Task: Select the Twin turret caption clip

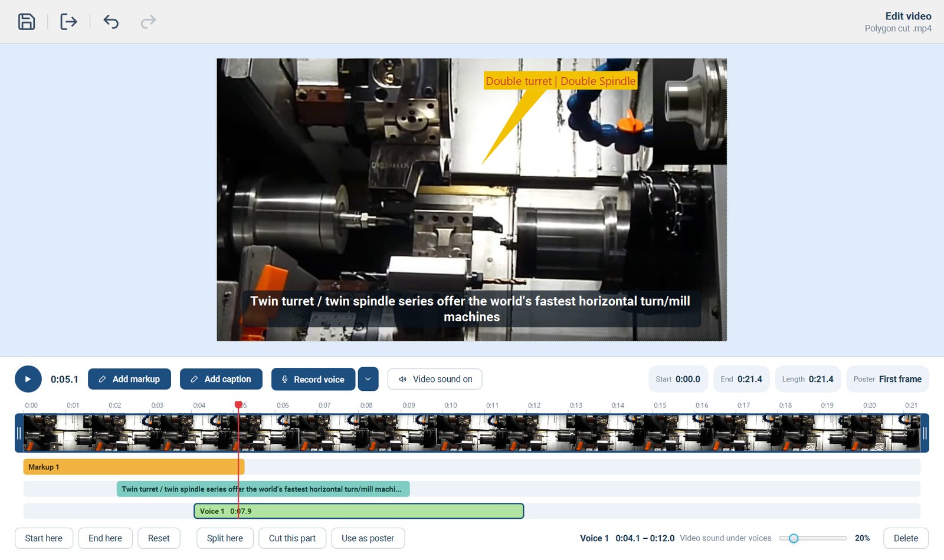Action: click(x=263, y=489)
